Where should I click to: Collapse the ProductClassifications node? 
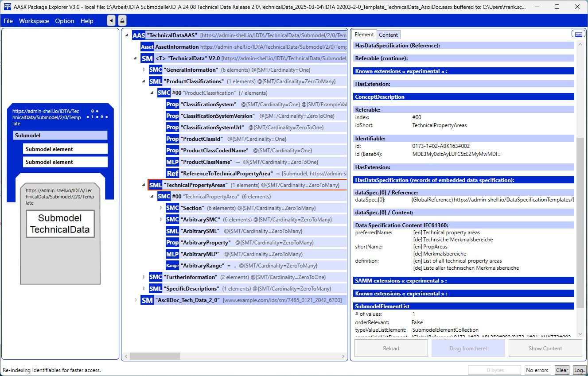click(144, 81)
